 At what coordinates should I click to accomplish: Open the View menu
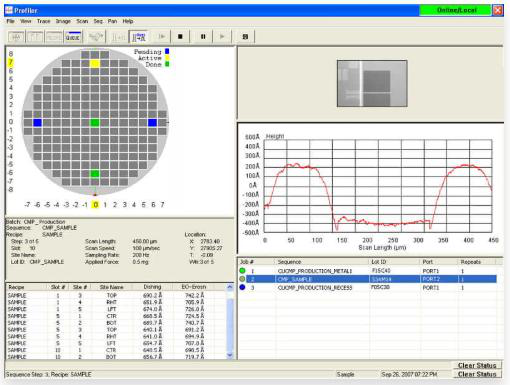point(26,21)
